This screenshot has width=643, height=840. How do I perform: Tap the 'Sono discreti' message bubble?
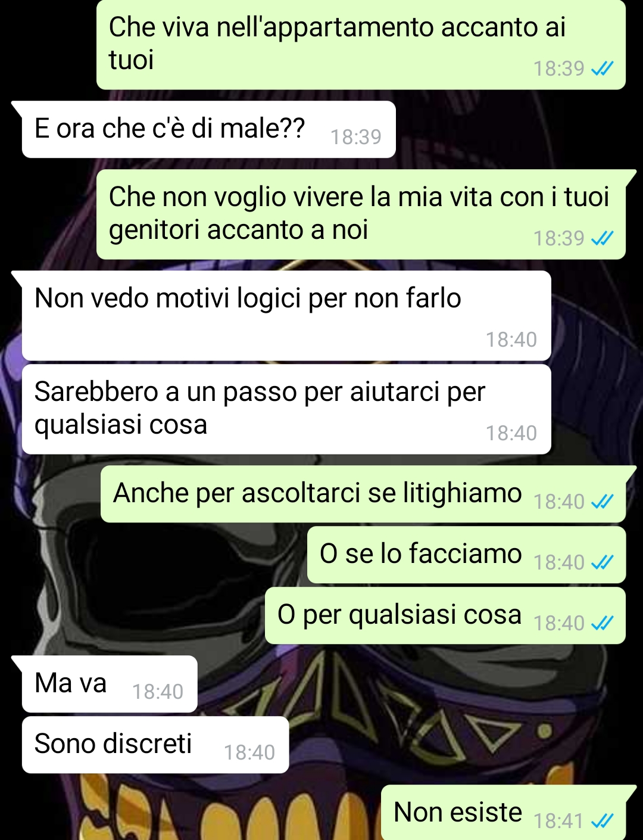click(155, 745)
